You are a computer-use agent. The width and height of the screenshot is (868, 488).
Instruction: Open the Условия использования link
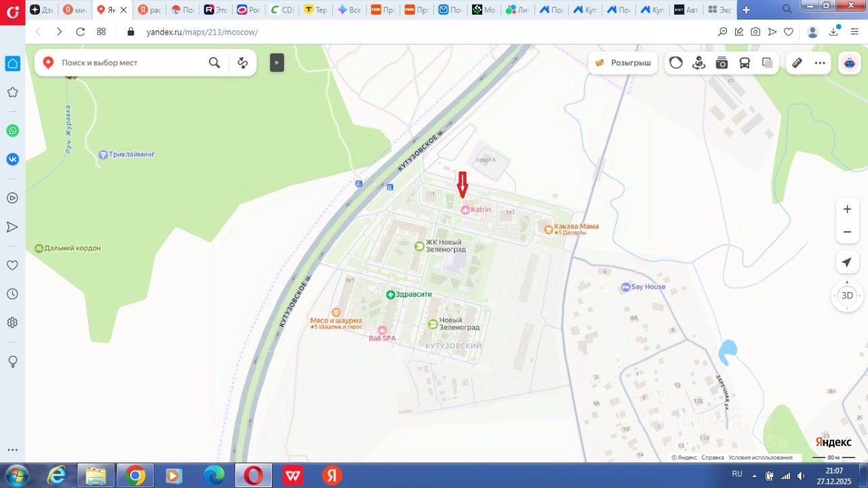[760, 457]
